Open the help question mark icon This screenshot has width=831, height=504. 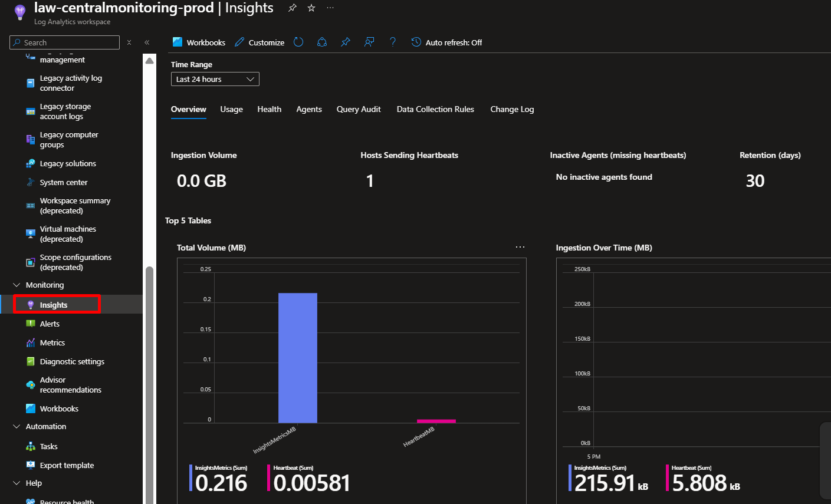point(393,42)
